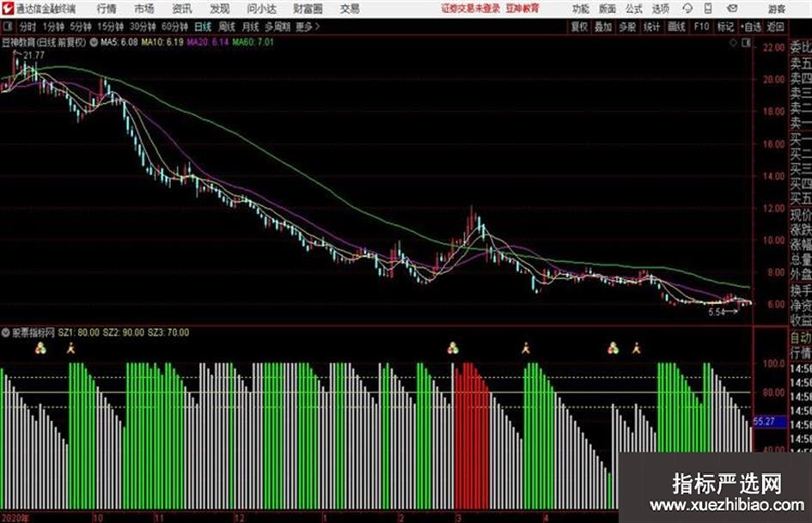812x523 pixels.
Task: Switch to 1分钟 period
Action: pos(53,27)
